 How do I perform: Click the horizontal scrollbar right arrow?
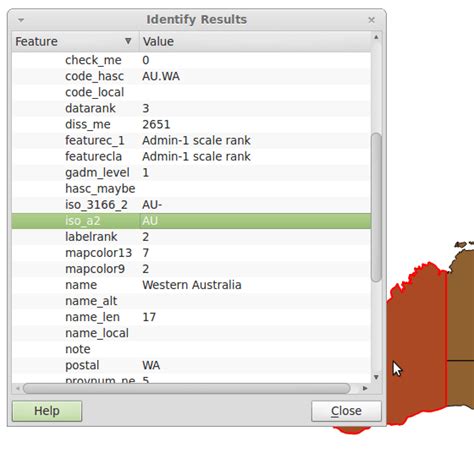point(365,388)
